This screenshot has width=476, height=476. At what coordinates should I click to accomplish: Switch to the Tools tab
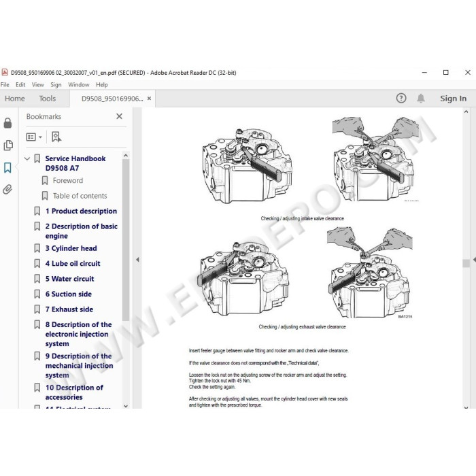tap(48, 99)
